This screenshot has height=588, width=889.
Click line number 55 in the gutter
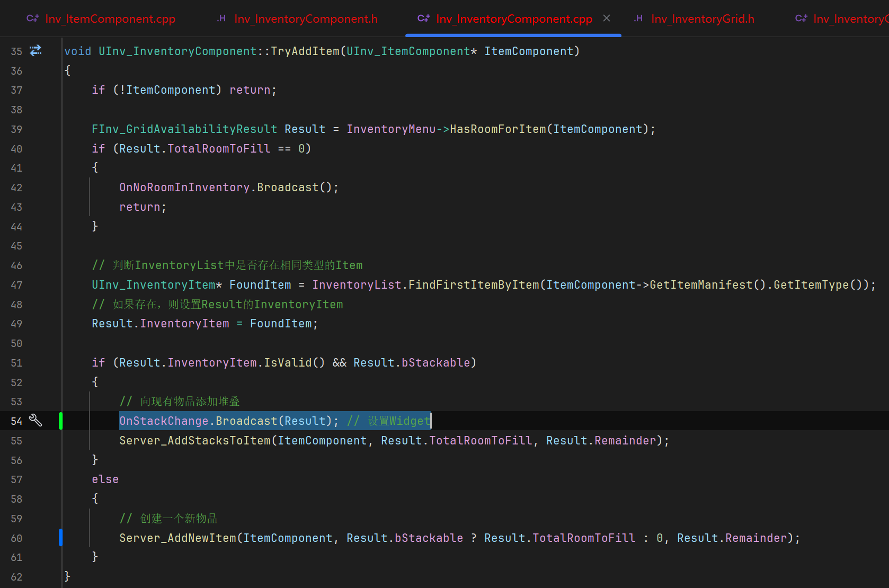point(16,441)
